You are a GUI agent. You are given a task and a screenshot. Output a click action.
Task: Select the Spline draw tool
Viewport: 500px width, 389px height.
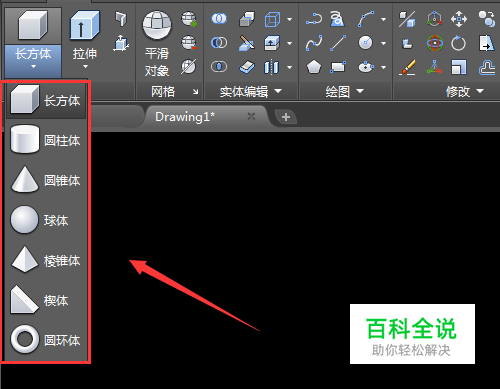pyautogui.click(x=314, y=43)
